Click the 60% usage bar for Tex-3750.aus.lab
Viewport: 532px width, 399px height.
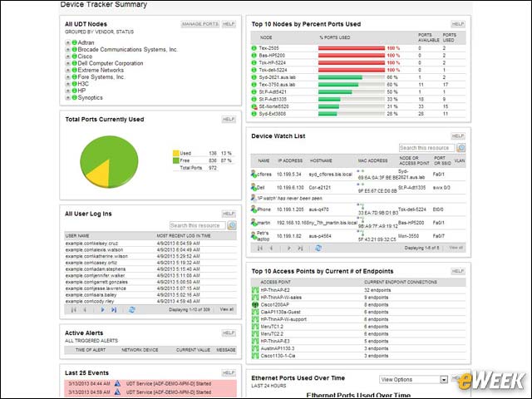[338, 85]
